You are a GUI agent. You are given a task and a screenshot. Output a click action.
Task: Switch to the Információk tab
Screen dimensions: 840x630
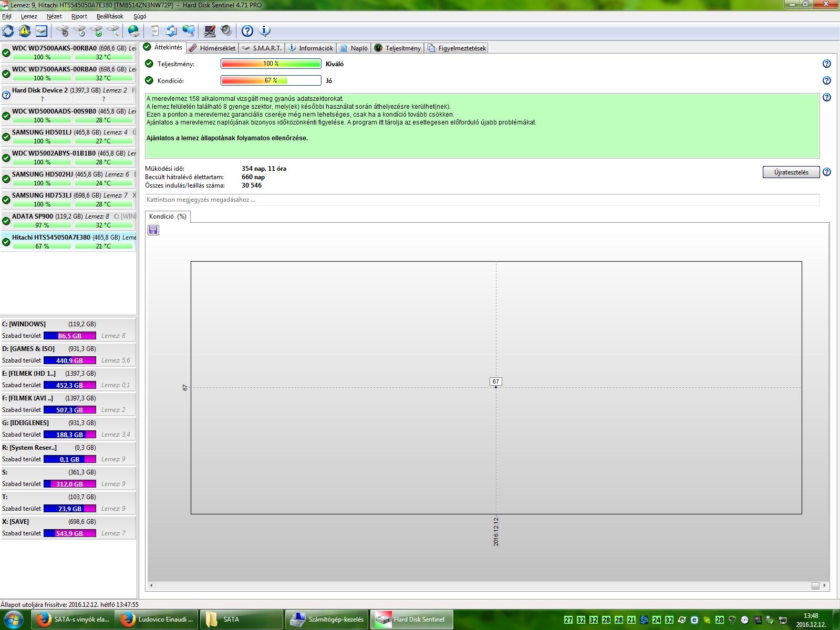(310, 48)
